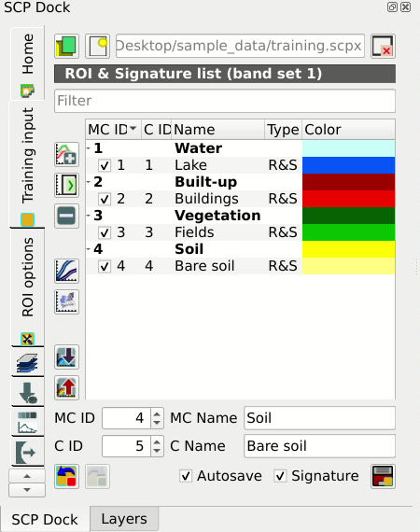This screenshot has height=532, width=420.
Task: Click the training file path field
Action: (x=240, y=46)
